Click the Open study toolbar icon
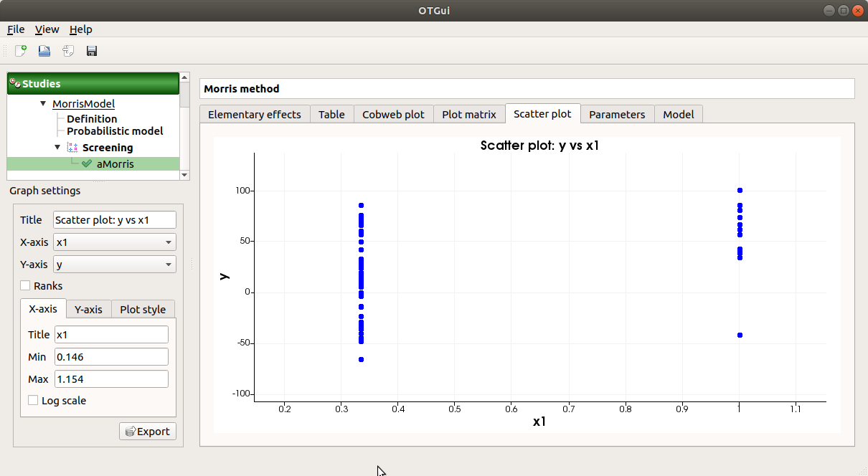The image size is (868, 476). (x=44, y=51)
